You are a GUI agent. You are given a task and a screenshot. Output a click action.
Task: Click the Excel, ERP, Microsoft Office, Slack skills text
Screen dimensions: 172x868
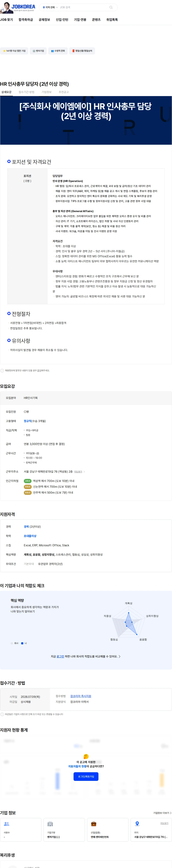[x=46, y=545]
